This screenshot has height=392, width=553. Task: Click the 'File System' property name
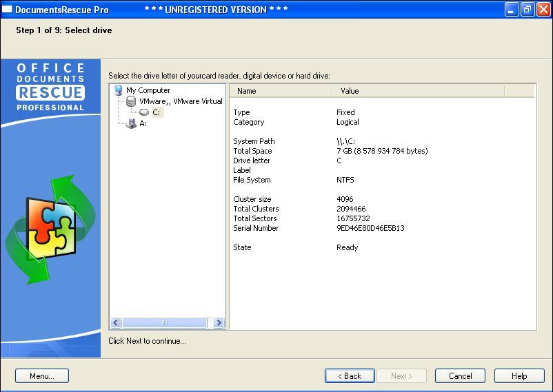click(x=252, y=180)
